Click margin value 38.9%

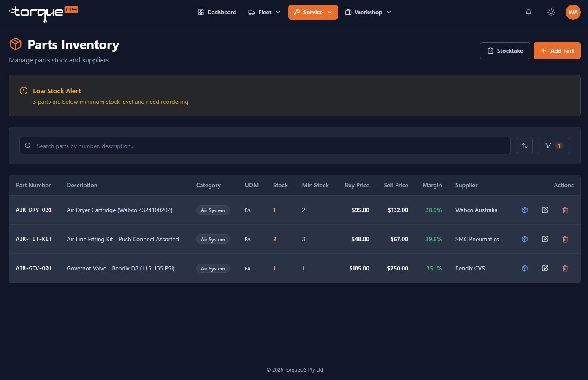point(434,210)
